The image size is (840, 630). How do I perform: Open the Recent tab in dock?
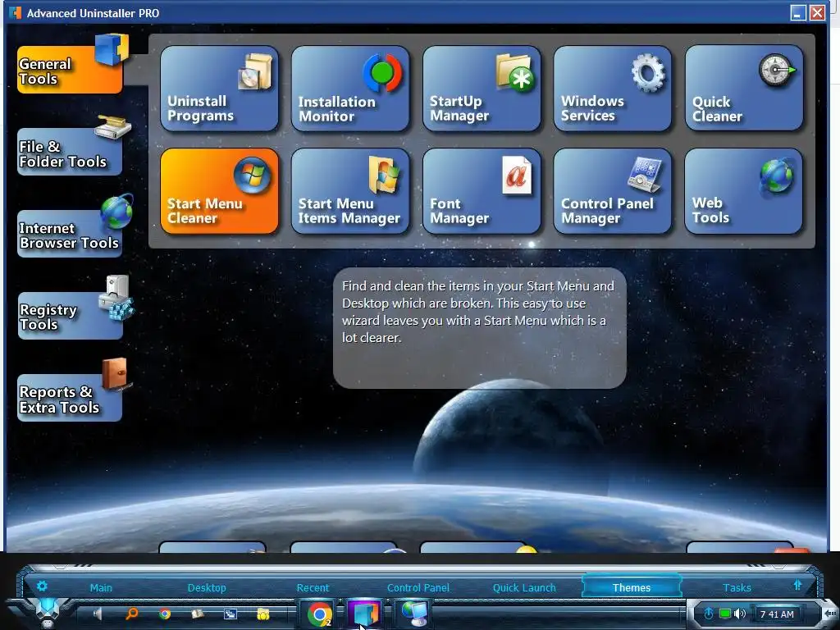313,587
